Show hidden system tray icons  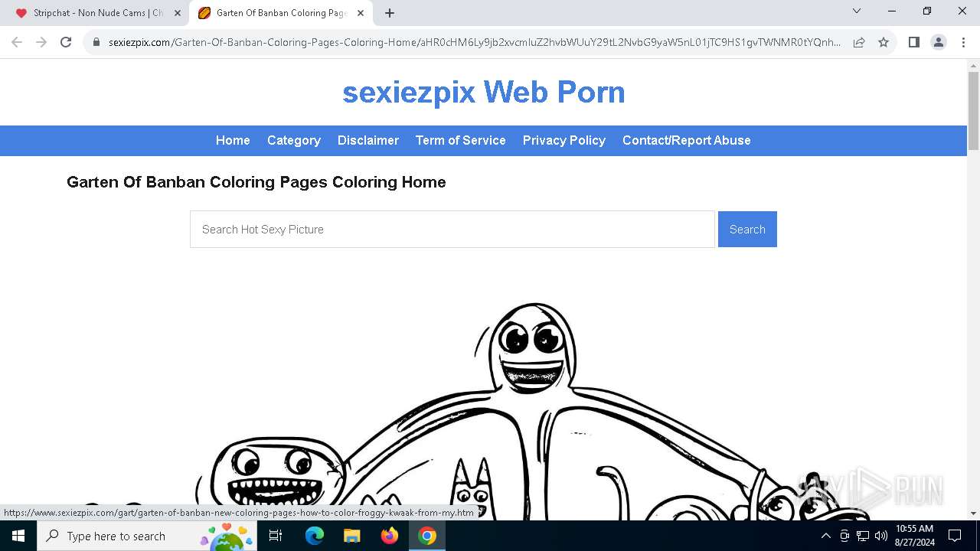pos(825,536)
